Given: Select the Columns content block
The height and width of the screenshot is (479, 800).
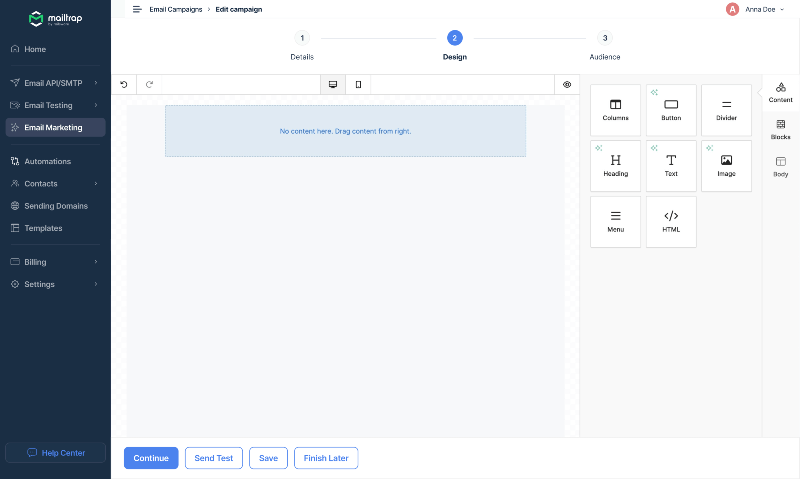Looking at the screenshot, I should click(615, 110).
